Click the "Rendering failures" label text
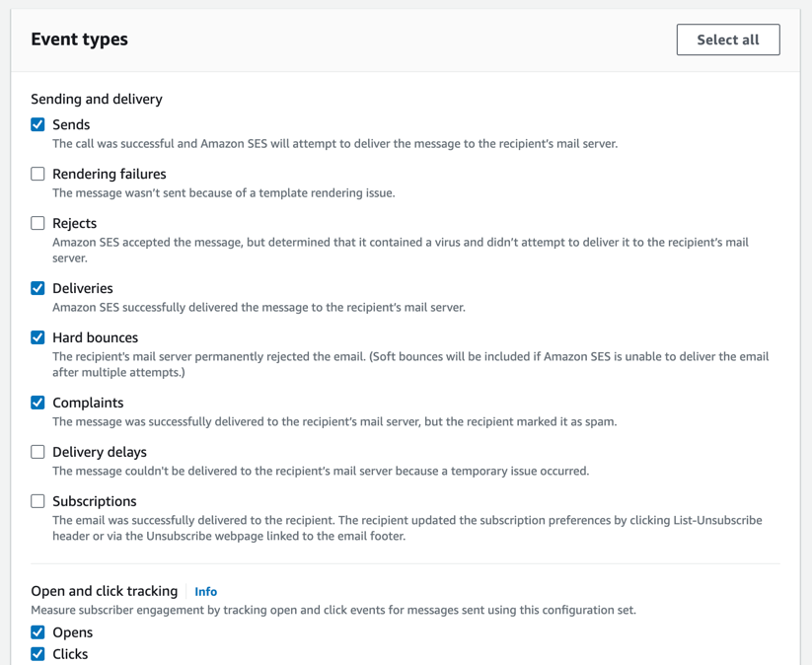 pos(109,174)
